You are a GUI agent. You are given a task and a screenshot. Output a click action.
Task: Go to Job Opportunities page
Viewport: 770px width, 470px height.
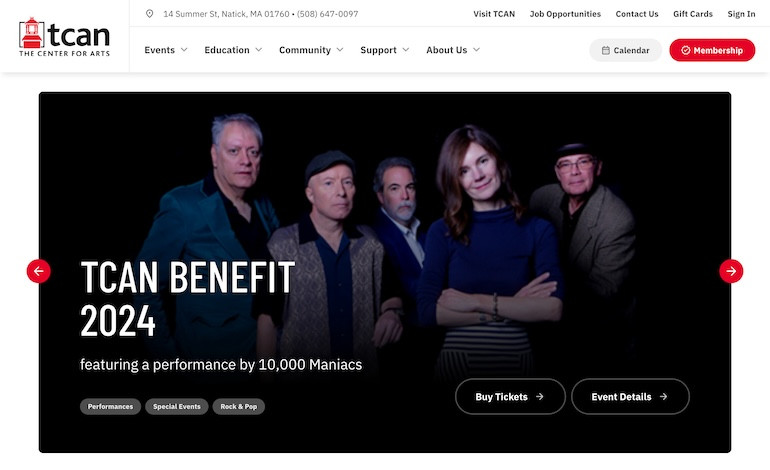(565, 14)
